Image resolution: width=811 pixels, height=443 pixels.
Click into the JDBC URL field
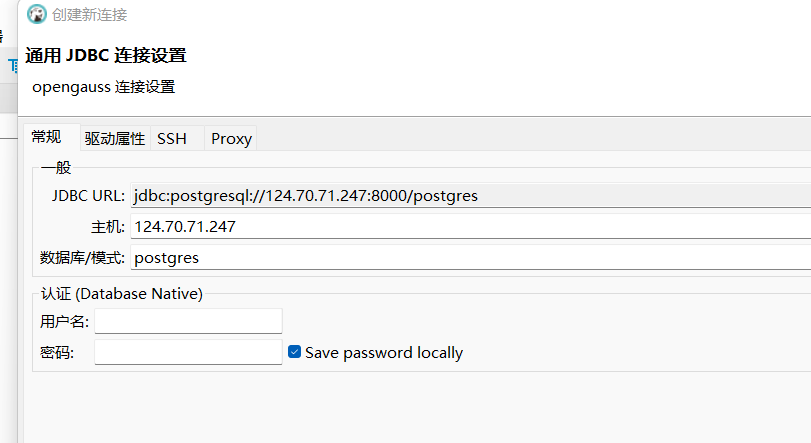tap(471, 196)
